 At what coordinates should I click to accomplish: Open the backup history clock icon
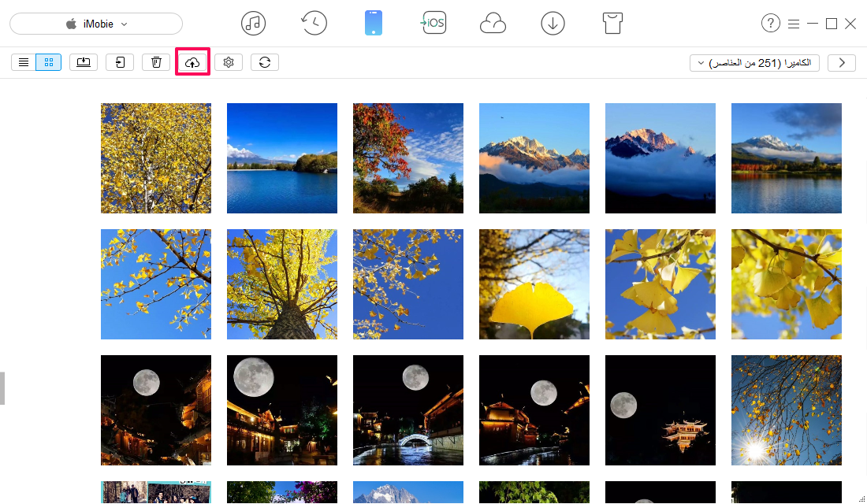(314, 23)
